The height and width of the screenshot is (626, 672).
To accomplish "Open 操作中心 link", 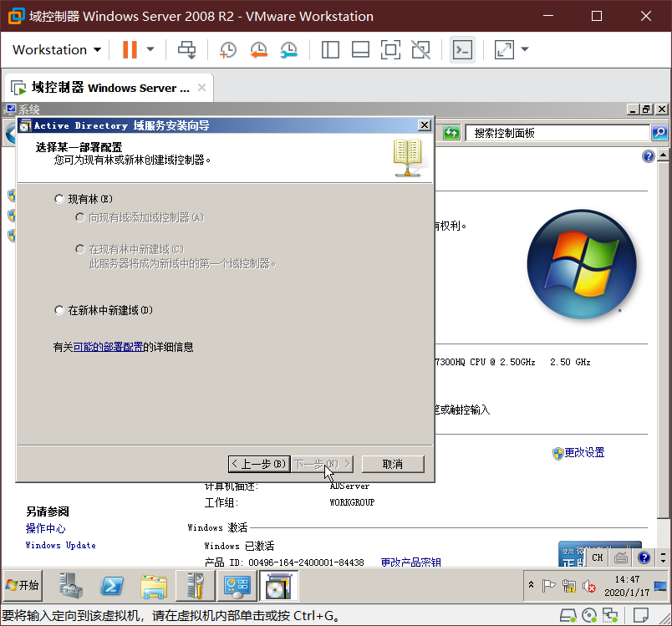I will click(45, 528).
